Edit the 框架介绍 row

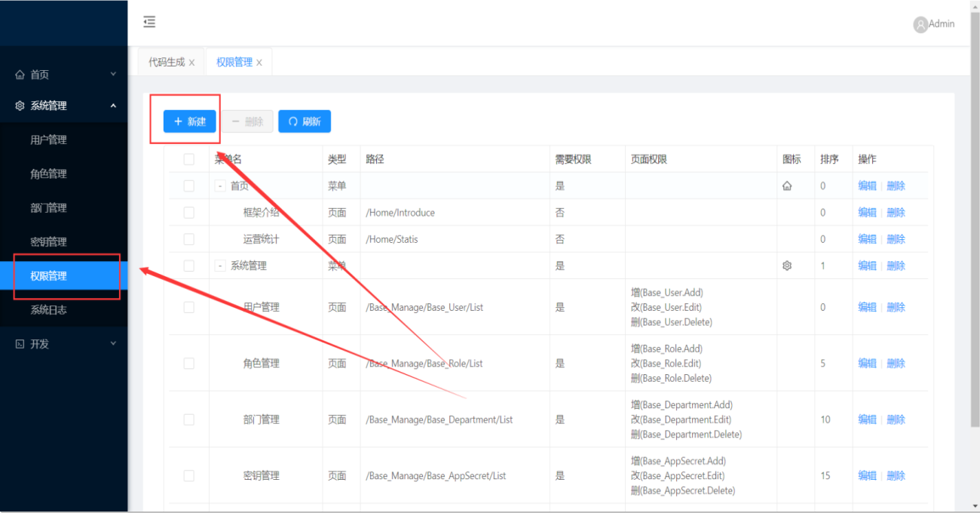[867, 213]
